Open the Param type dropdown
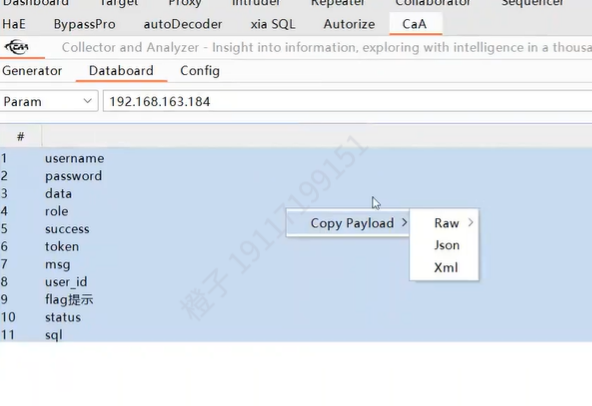The height and width of the screenshot is (406, 592). (49, 101)
